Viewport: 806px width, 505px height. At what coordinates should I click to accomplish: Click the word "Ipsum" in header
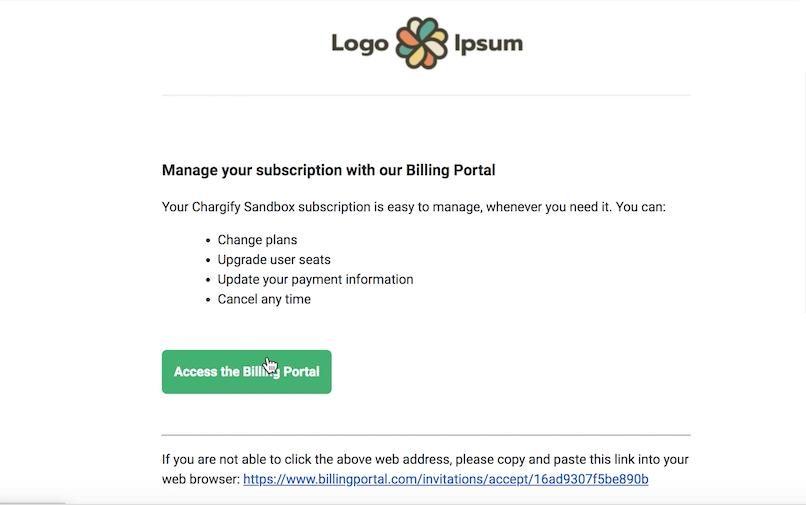488,44
